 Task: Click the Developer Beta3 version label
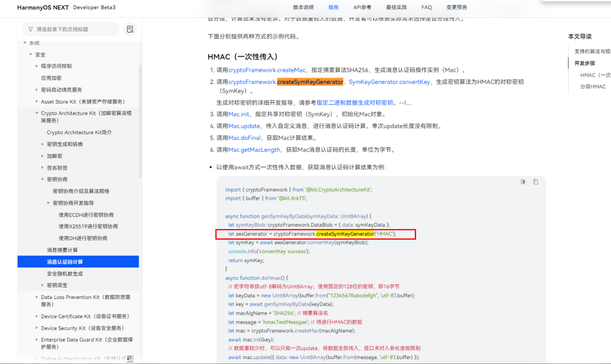tap(94, 8)
